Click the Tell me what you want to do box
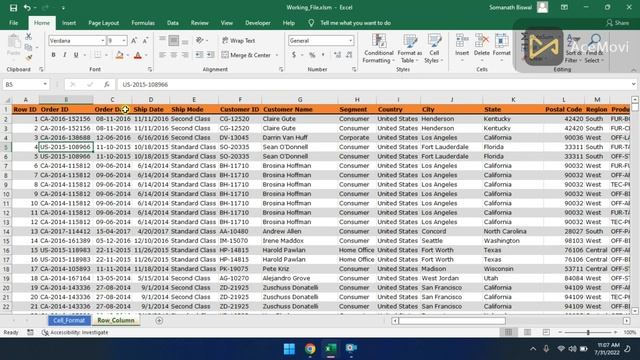Viewport: 640px width, 360px height. point(355,23)
